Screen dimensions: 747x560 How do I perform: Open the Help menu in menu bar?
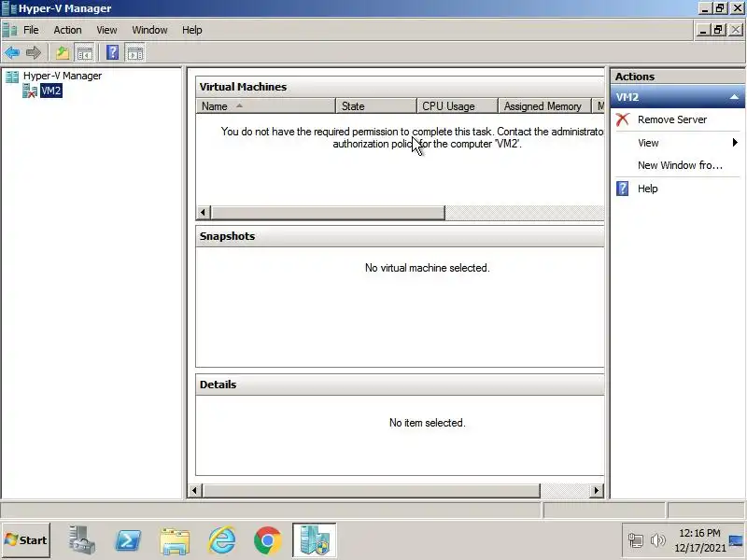click(x=192, y=30)
